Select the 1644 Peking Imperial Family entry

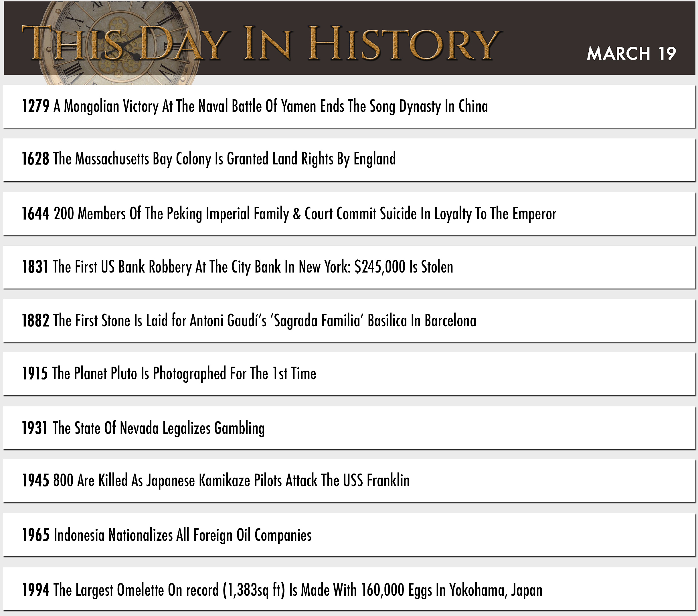click(349, 214)
